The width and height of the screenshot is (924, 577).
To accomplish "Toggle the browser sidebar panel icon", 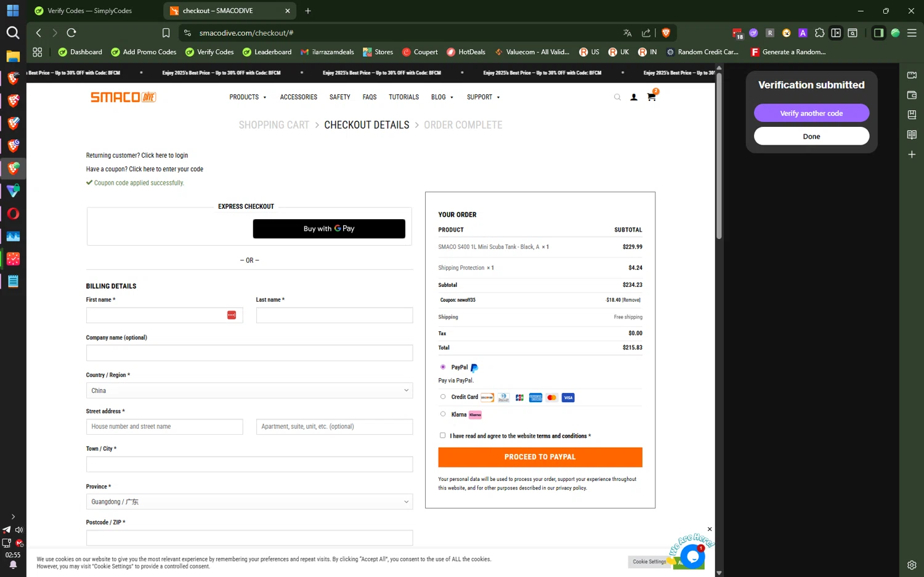I will point(879,33).
